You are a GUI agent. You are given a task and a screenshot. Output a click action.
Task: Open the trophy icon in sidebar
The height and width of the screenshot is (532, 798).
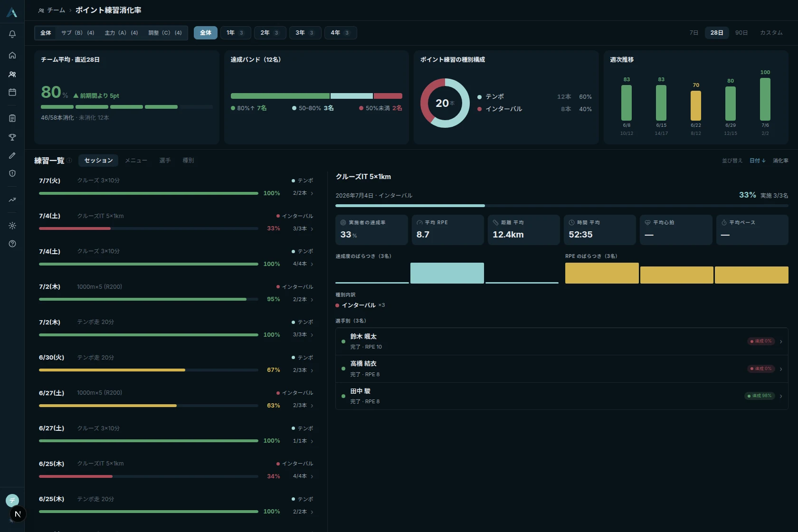tap(12, 137)
